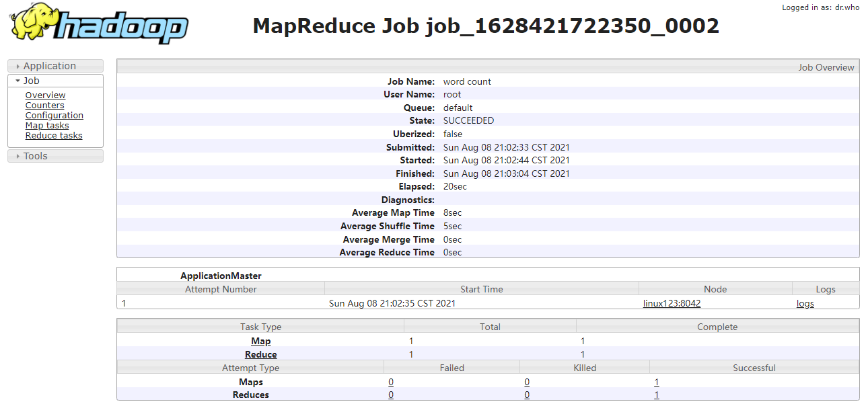Expand the Tools sidebar section
The image size is (868, 402).
[x=55, y=156]
